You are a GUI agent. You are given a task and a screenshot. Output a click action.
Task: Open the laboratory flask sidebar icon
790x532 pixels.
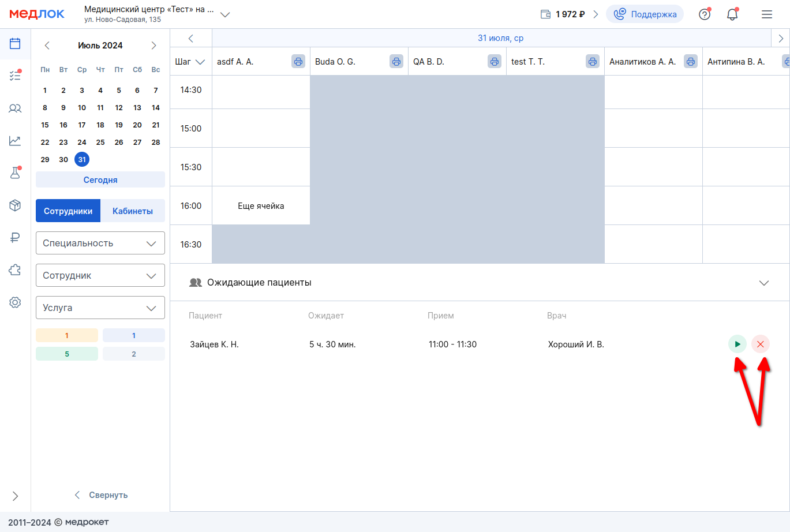[15, 173]
